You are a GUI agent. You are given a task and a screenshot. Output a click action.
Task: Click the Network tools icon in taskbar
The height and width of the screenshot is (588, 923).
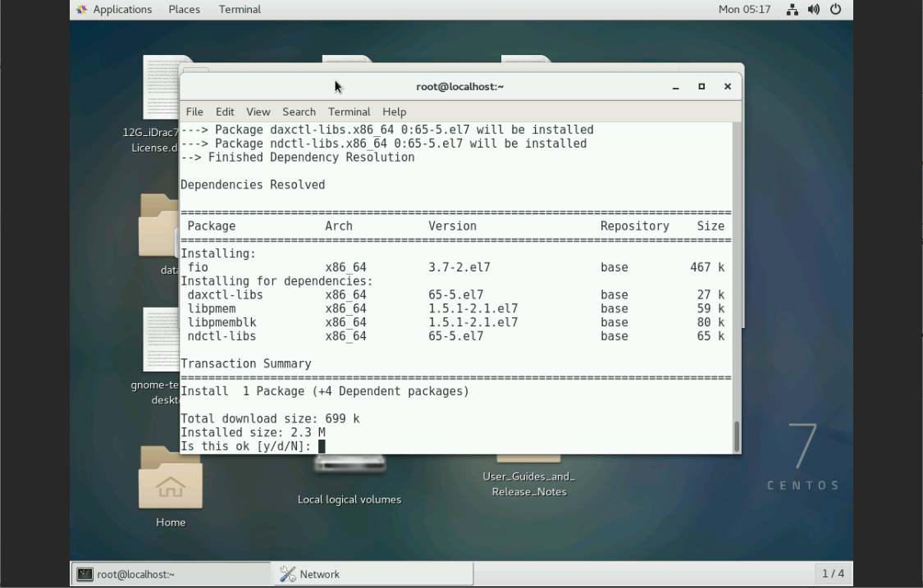[287, 574]
